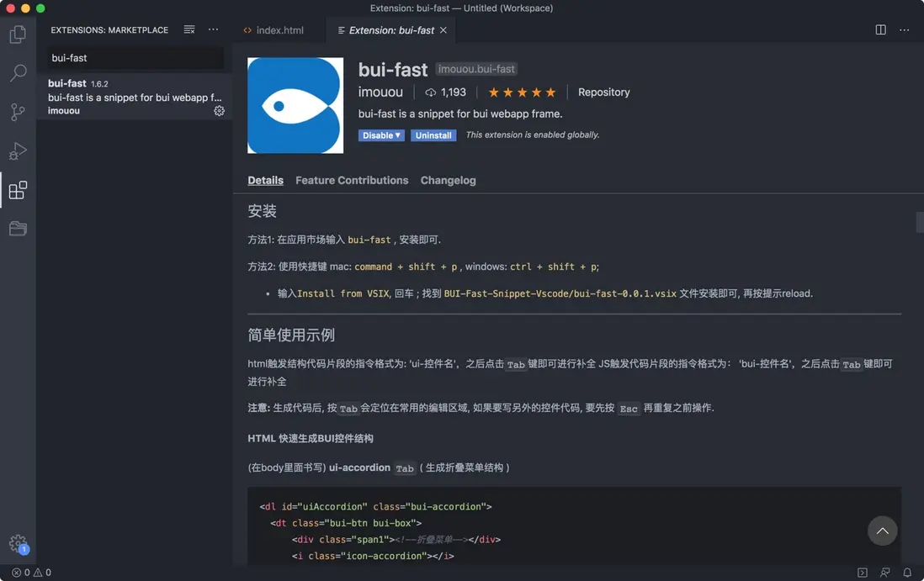This screenshot has width=924, height=581.
Task: Switch to the Changelog tab
Action: pyautogui.click(x=448, y=180)
